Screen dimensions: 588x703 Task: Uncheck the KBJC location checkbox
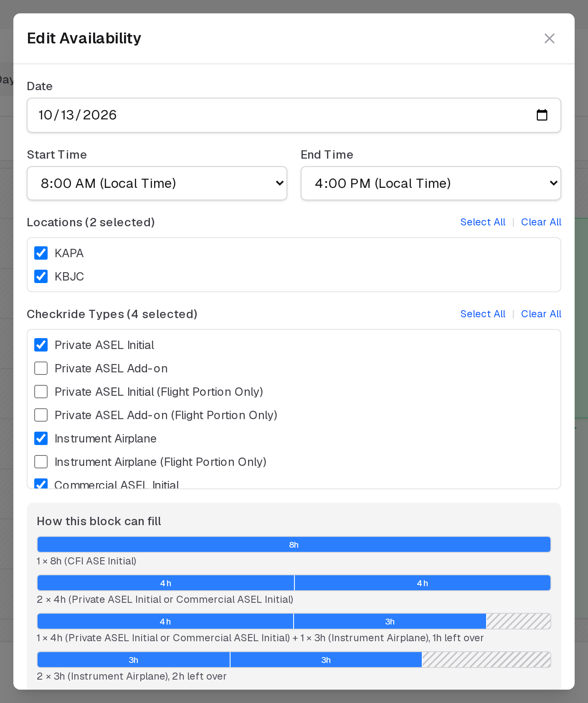pyautogui.click(x=41, y=276)
